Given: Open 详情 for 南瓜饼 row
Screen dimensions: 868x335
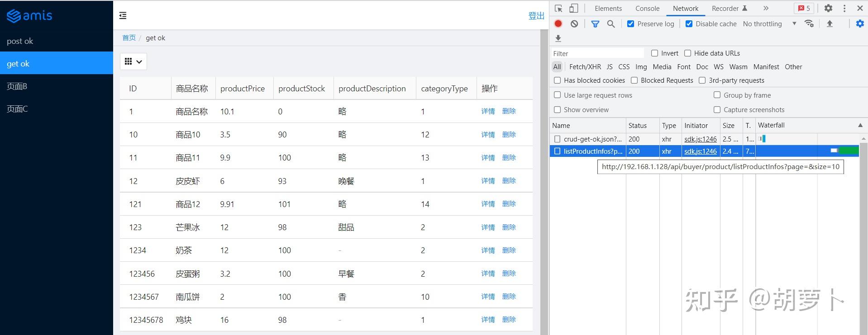Looking at the screenshot, I should click(x=488, y=297).
